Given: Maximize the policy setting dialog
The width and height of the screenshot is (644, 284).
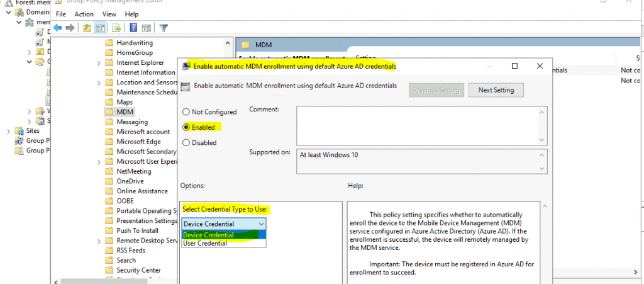Looking at the screenshot, I should tap(514, 65).
